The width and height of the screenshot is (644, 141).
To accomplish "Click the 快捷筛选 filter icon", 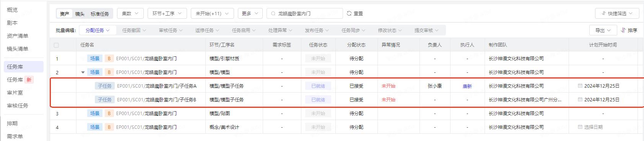I will [x=603, y=13].
